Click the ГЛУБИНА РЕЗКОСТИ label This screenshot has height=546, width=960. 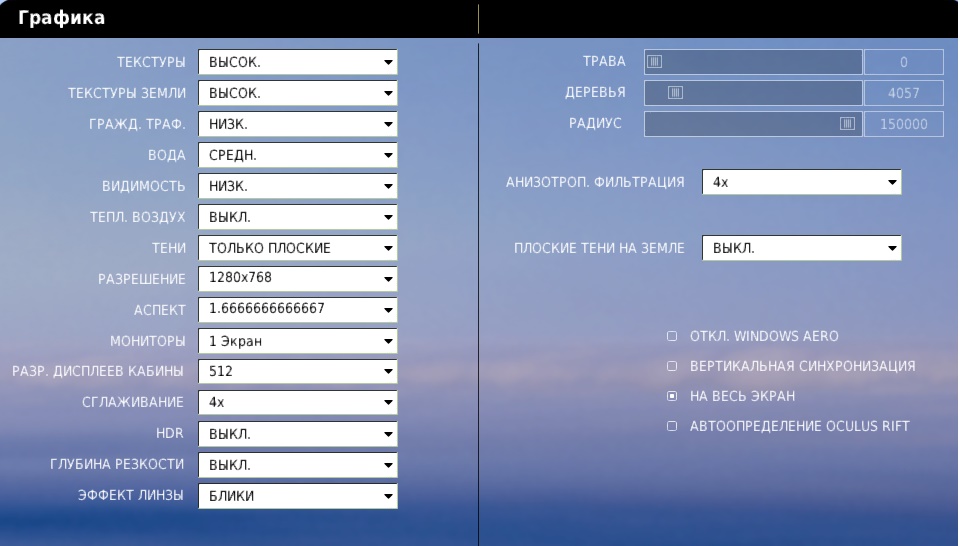117,465
